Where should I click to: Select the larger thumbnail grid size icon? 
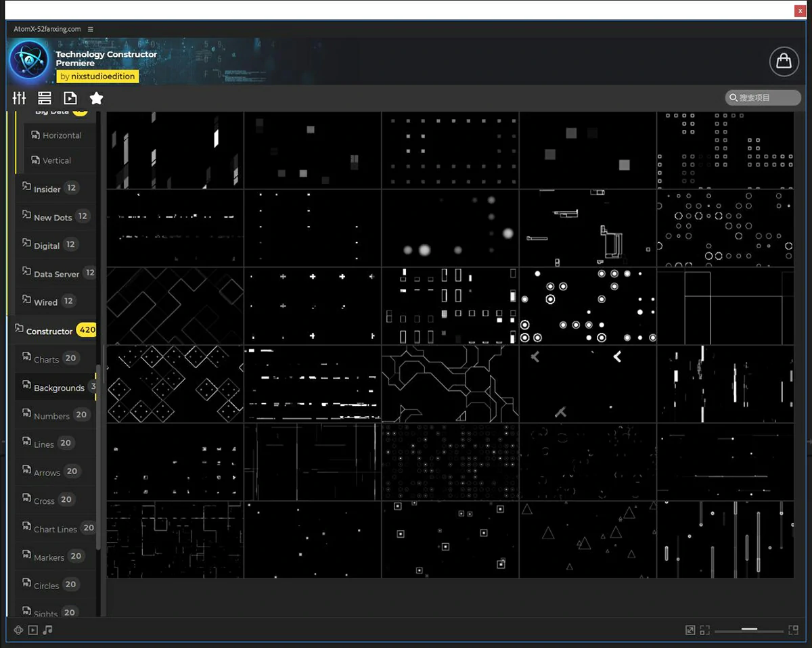[x=794, y=630]
